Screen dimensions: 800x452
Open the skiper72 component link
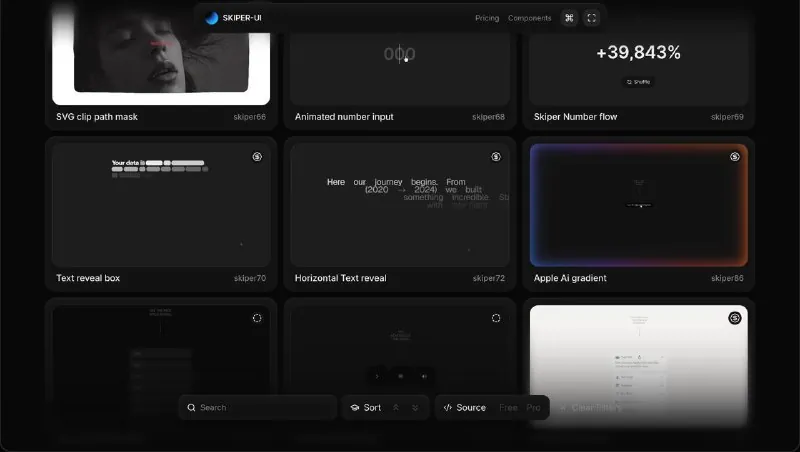488,278
